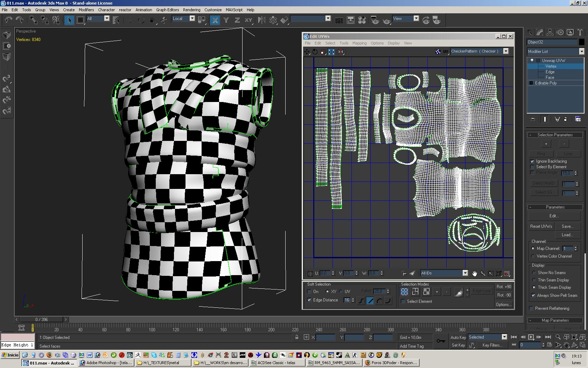This screenshot has width=588, height=368.
Task: Switch to Vertex sub-object selection mode icon
Action: point(404,292)
